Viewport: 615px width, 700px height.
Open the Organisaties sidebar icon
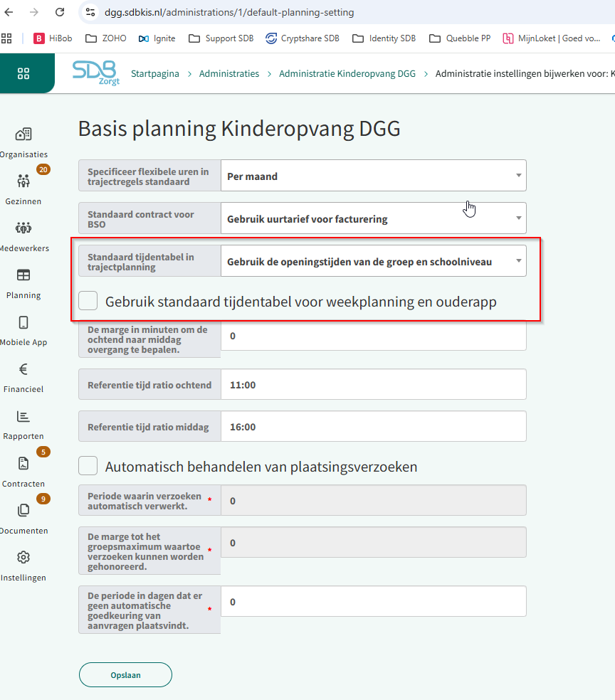(23, 134)
